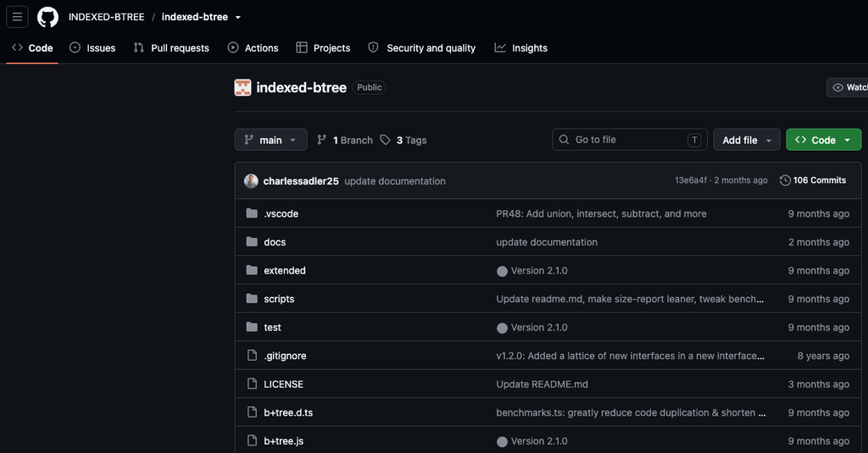Click the charlessadler25 avatar image

(251, 181)
